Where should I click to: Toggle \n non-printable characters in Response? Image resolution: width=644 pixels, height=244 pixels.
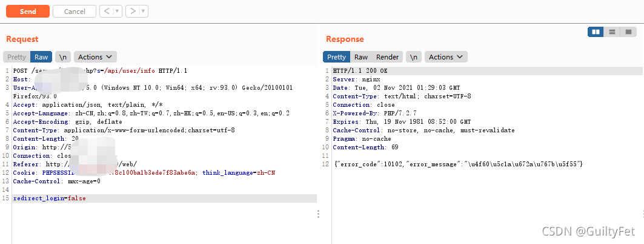(414, 57)
